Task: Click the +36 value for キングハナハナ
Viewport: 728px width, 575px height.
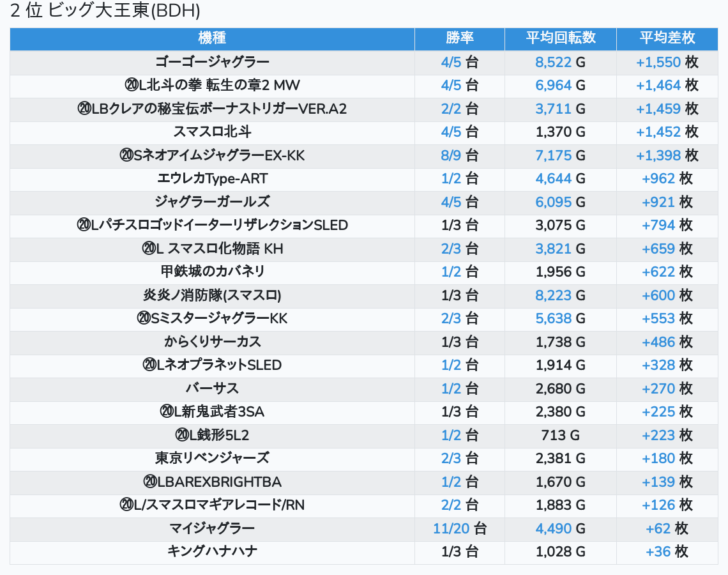Action: point(658,552)
